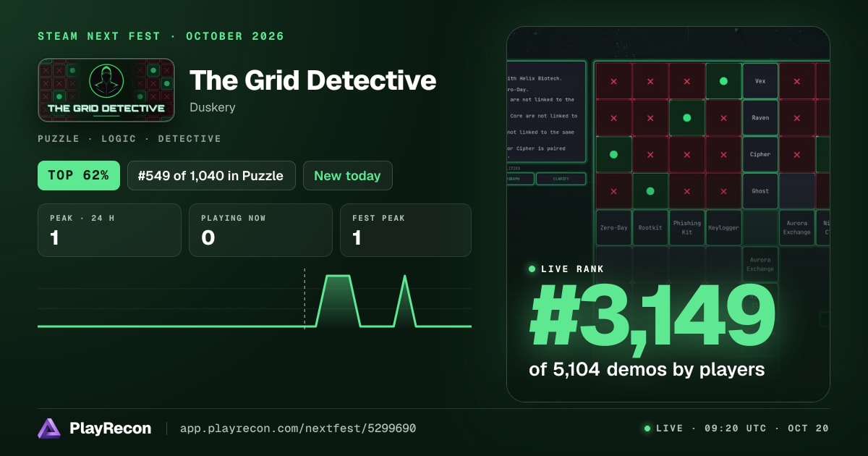Click the CLARIFY button under the clue panel

(x=561, y=178)
